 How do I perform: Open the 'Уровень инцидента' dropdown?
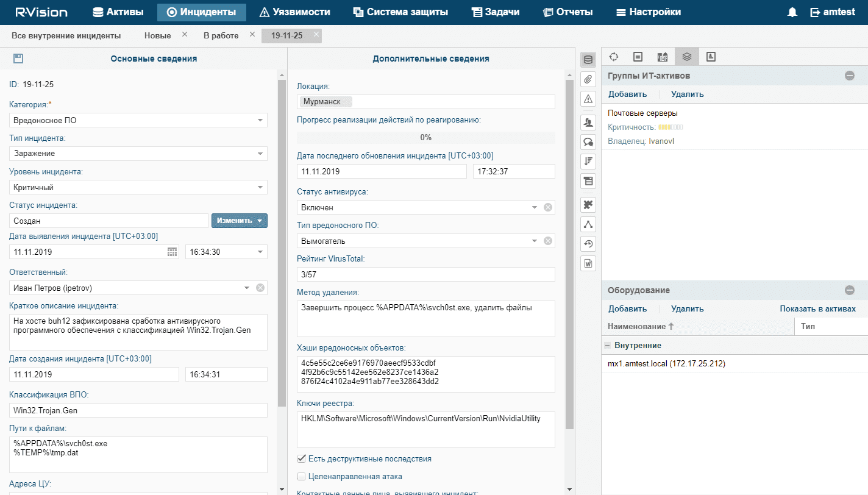pos(260,187)
